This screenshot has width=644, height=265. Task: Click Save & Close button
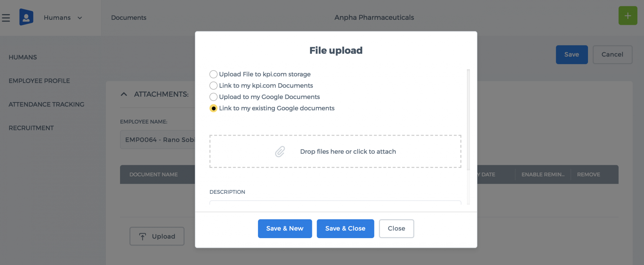345,229
